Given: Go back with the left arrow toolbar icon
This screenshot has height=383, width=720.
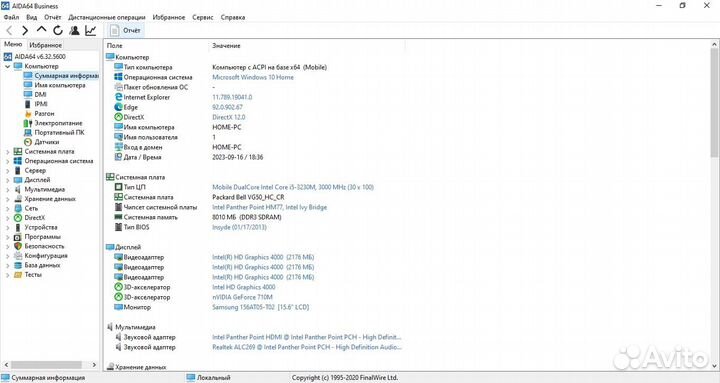Looking at the screenshot, I should (9, 31).
